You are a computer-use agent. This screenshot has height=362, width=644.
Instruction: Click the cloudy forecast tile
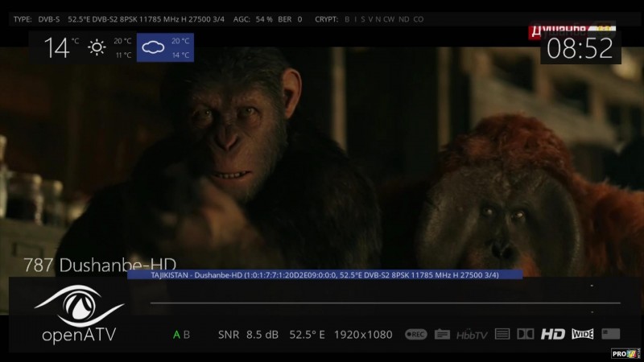point(165,47)
